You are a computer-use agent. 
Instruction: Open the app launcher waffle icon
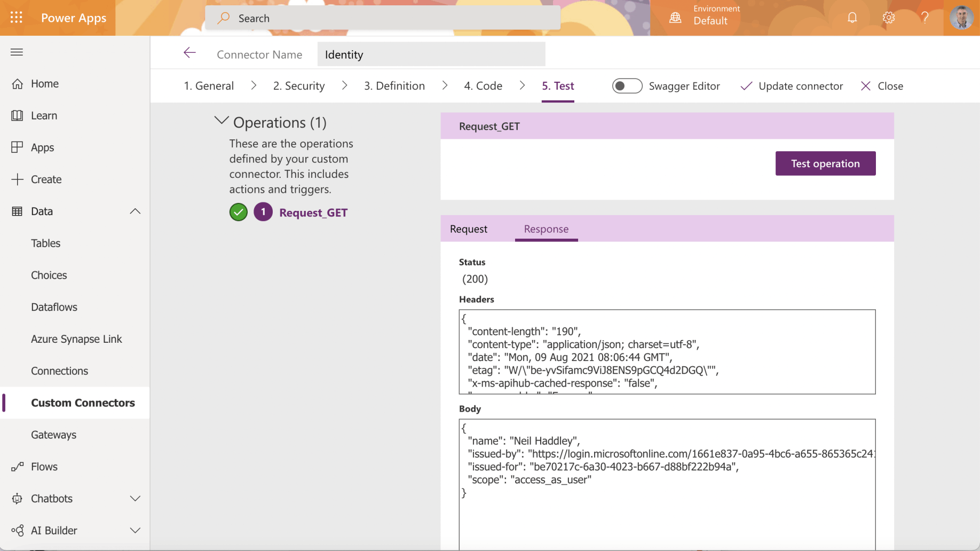(x=17, y=18)
